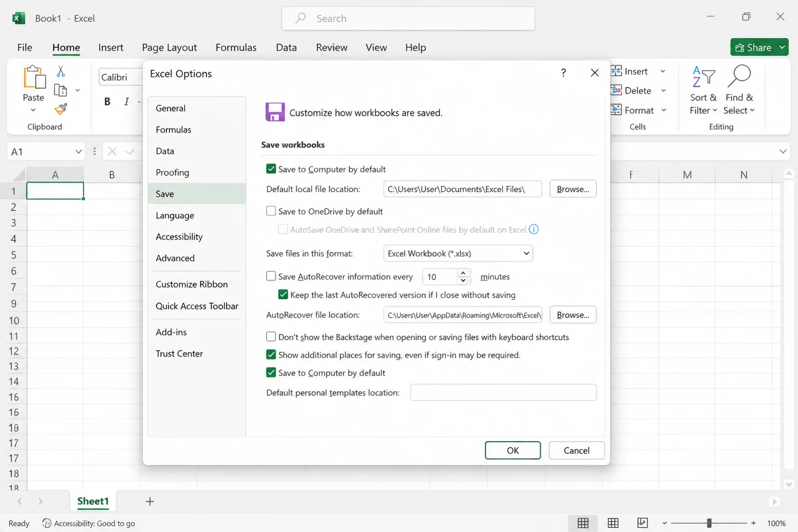Click the AutoSave info circle icon
Viewport: 798px width, 532px height.
[534, 229]
